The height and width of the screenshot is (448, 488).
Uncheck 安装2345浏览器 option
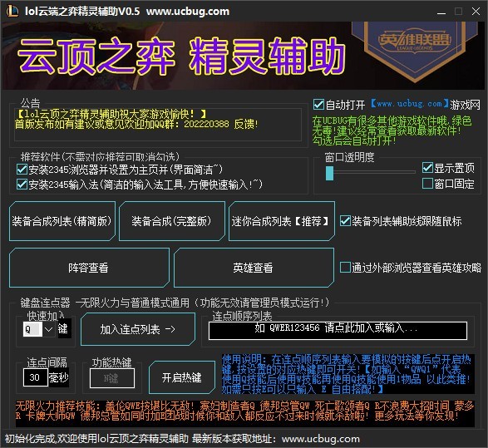(22, 170)
